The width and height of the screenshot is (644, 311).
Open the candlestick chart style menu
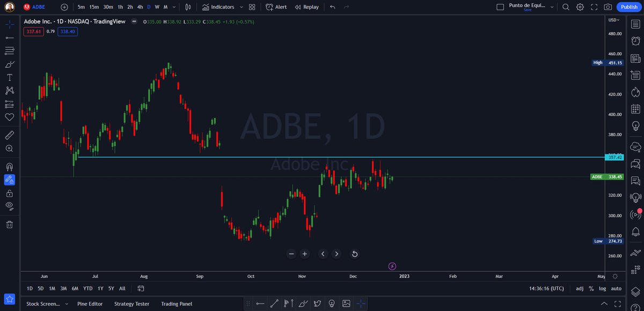[x=188, y=7]
